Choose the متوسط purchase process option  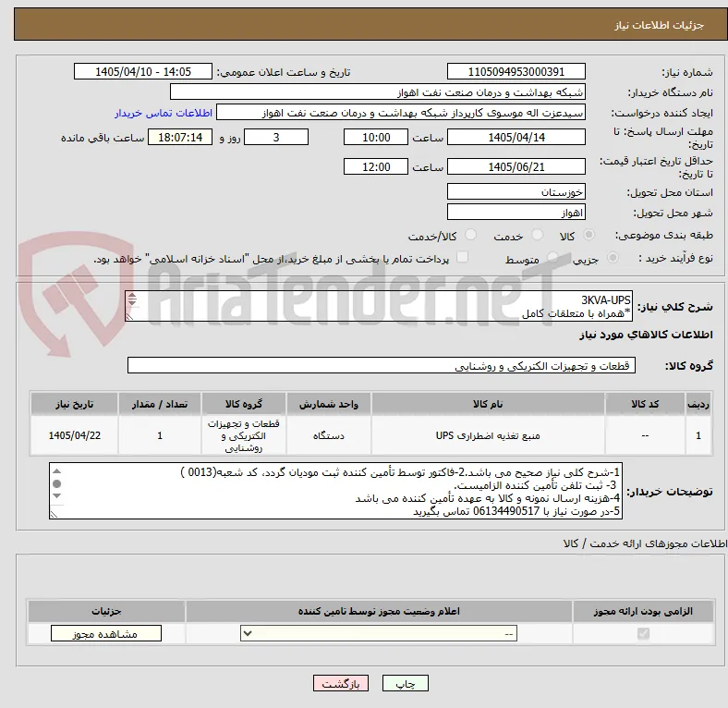[552, 257]
